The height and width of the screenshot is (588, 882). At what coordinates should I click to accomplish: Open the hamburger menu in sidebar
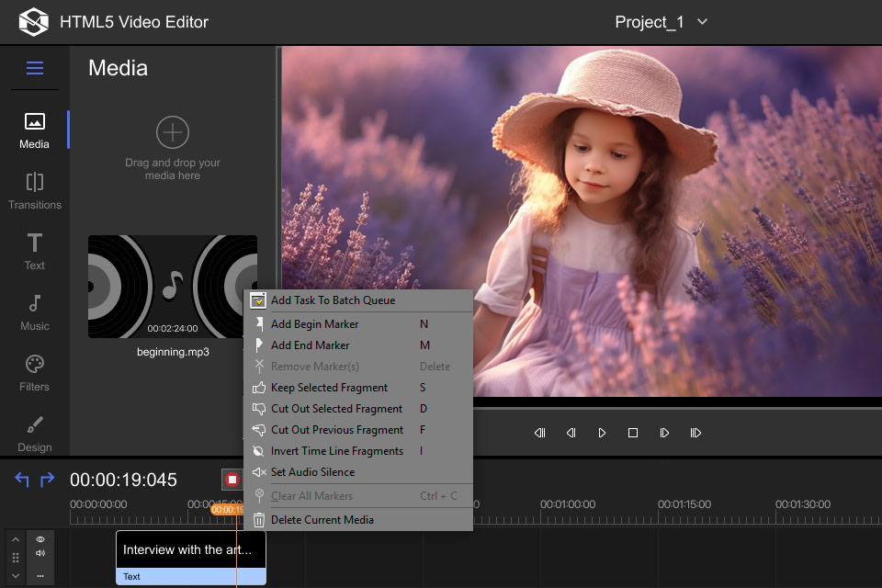click(35, 68)
